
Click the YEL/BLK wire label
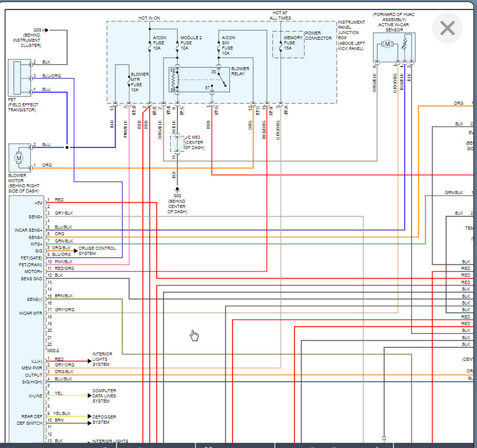[62, 413]
